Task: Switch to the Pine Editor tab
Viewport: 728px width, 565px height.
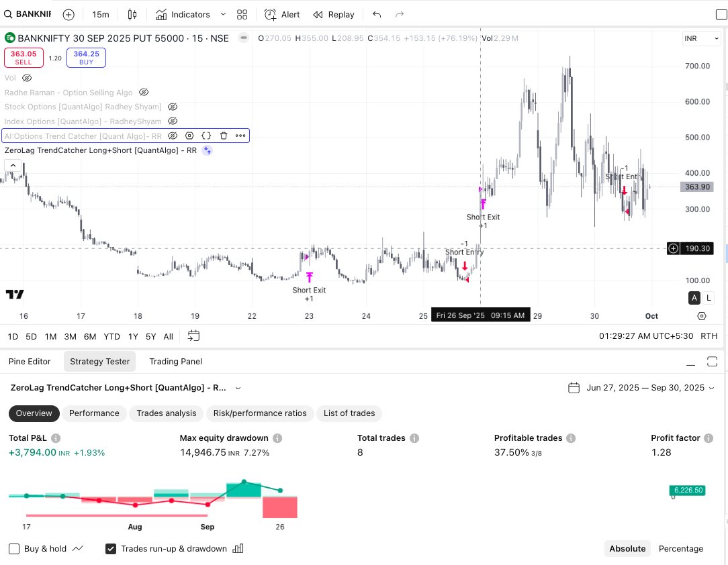Action: coord(30,362)
